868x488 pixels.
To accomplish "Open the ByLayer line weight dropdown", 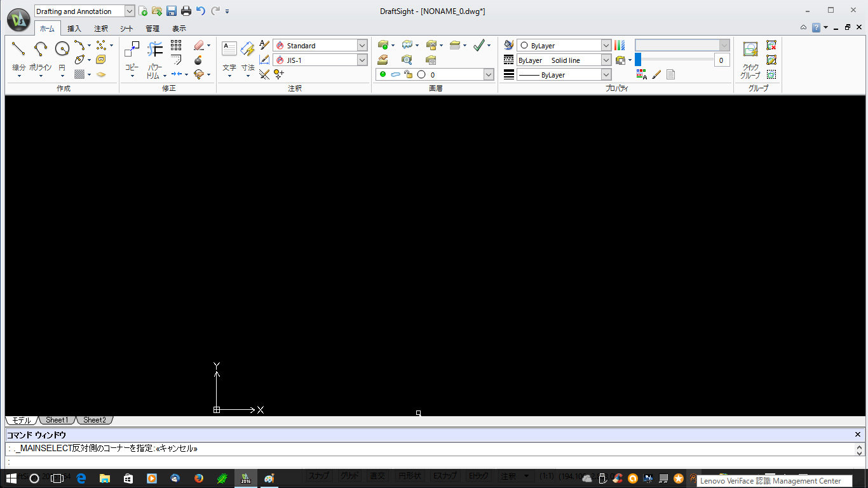I will (x=606, y=74).
